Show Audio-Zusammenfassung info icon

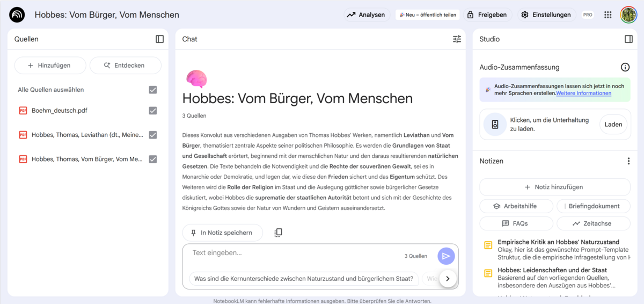[625, 67]
